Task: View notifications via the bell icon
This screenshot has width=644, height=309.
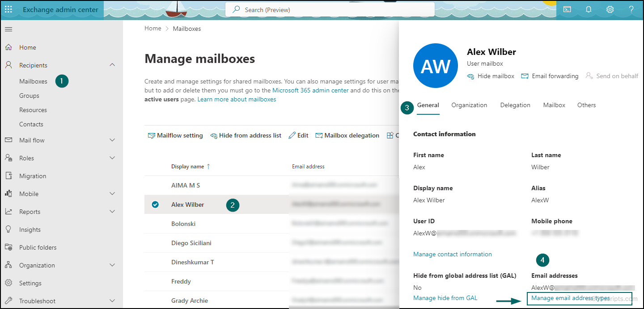Action: pyautogui.click(x=589, y=9)
